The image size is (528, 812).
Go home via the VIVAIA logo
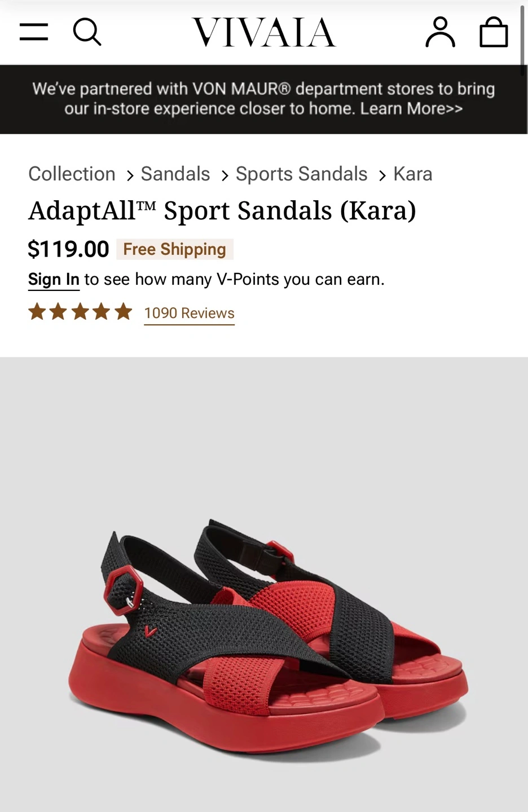coord(264,32)
